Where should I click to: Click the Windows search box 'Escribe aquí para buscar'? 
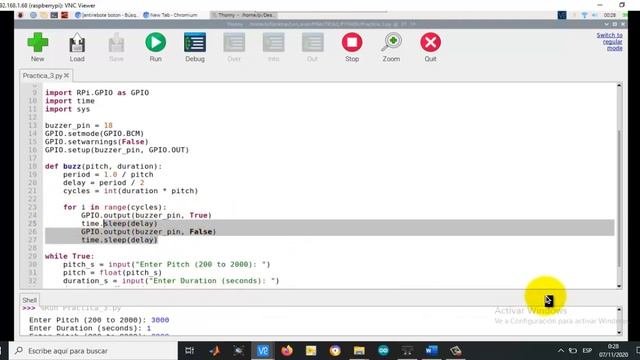[94, 351]
